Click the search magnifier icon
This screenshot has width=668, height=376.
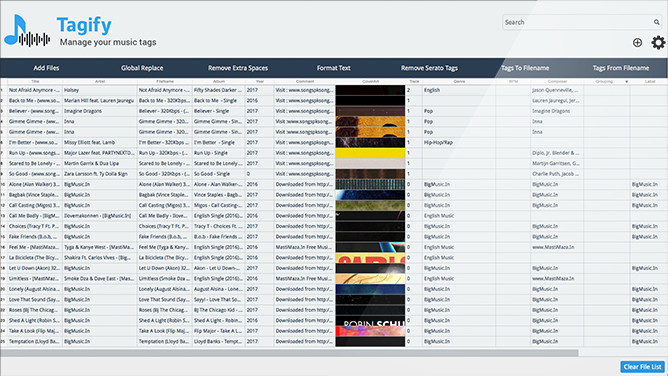coord(656,22)
